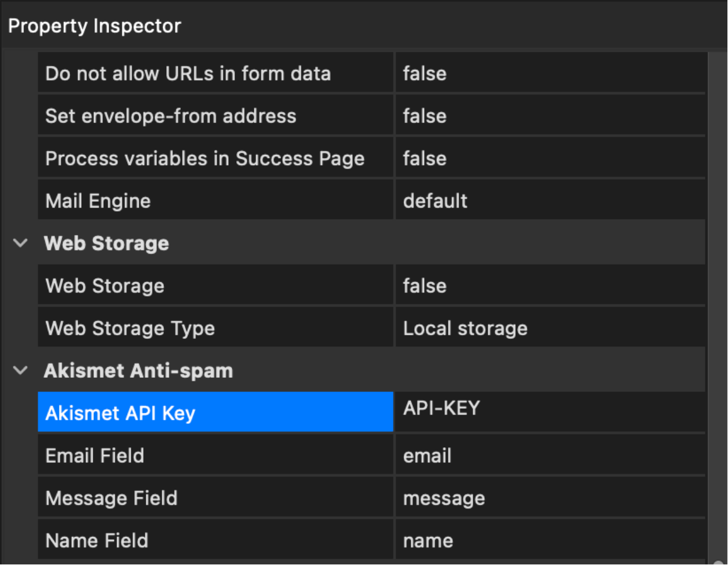Open Web Storage Type 'Local storage' dropdown
This screenshot has width=728, height=565.
pos(549,328)
